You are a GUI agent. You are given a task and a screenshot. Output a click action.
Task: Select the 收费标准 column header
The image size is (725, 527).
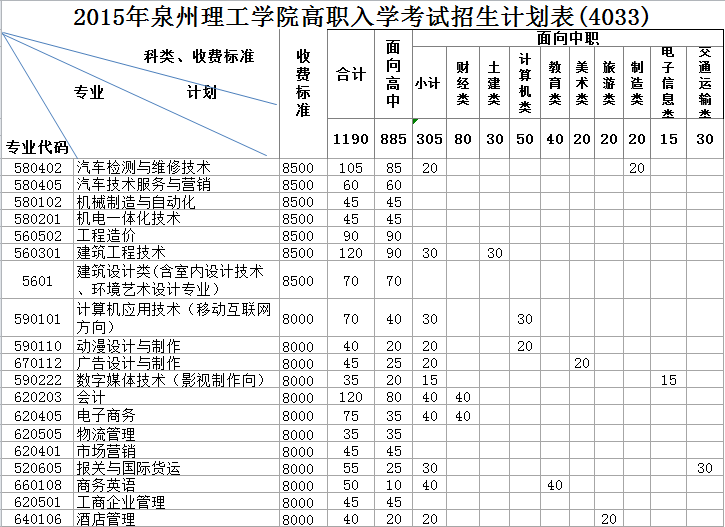(x=302, y=82)
